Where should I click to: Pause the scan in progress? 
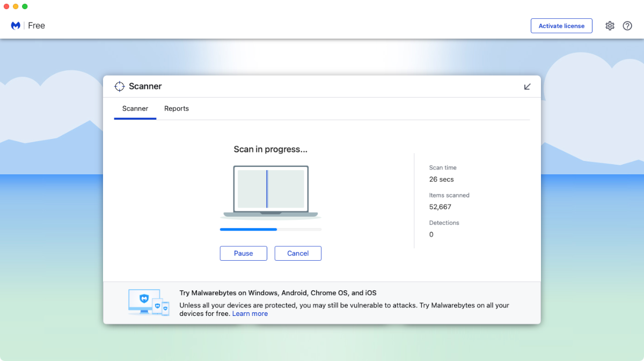pyautogui.click(x=243, y=253)
